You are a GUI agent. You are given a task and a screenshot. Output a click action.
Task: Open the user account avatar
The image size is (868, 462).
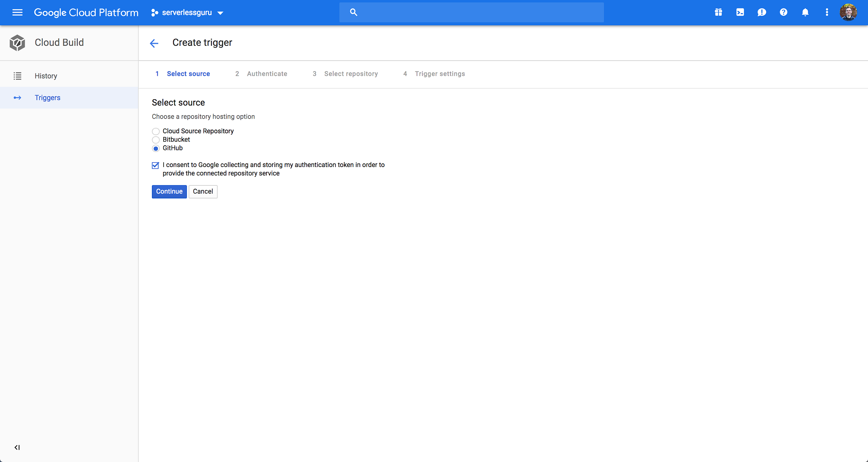(848, 12)
